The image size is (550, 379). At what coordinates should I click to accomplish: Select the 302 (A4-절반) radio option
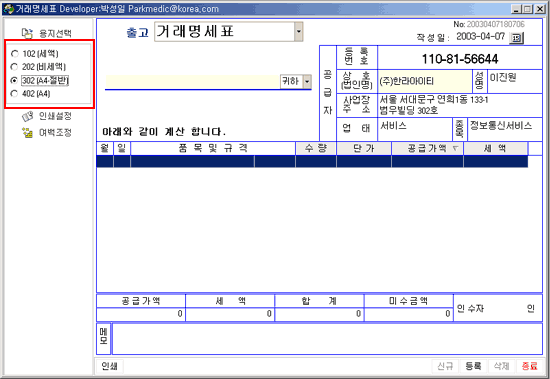click(x=15, y=80)
